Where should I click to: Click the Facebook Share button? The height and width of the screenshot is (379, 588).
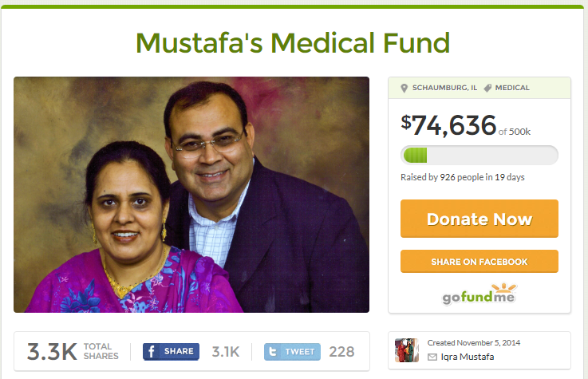171,352
